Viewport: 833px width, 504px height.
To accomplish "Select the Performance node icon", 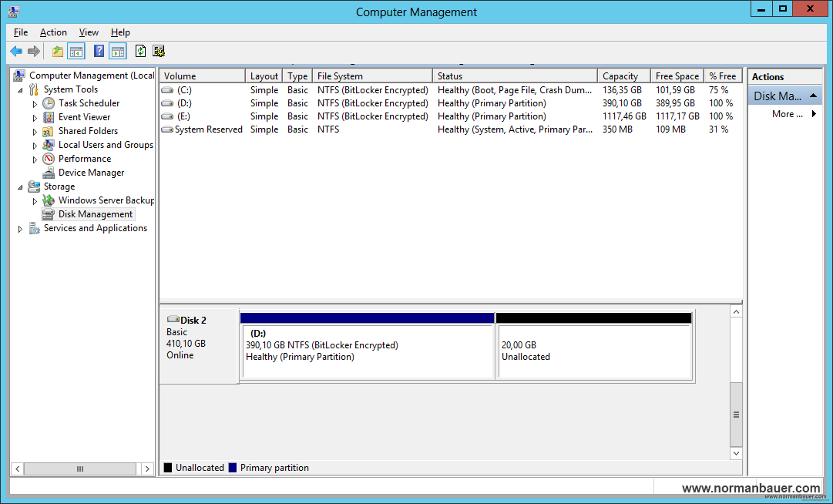I will [x=49, y=159].
